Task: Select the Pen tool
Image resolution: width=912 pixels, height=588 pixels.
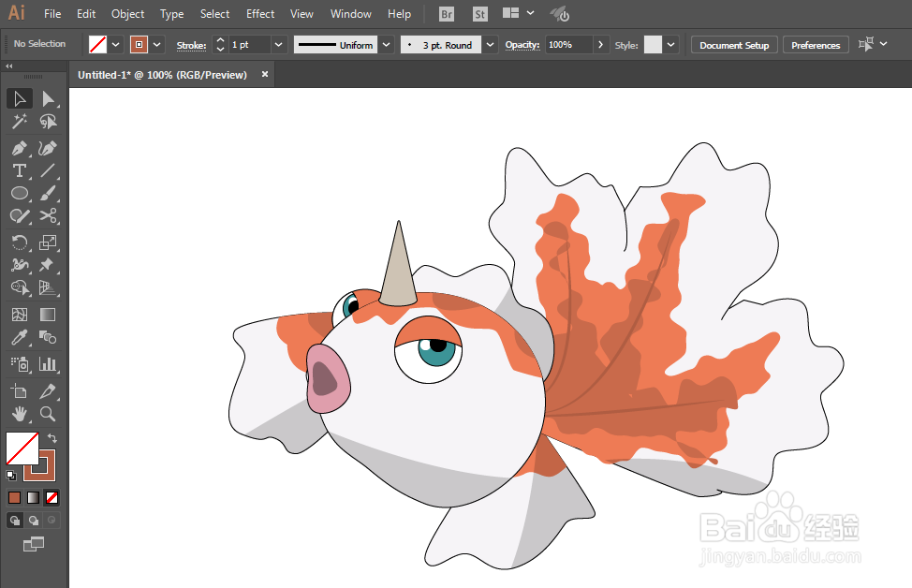Action: (19, 148)
